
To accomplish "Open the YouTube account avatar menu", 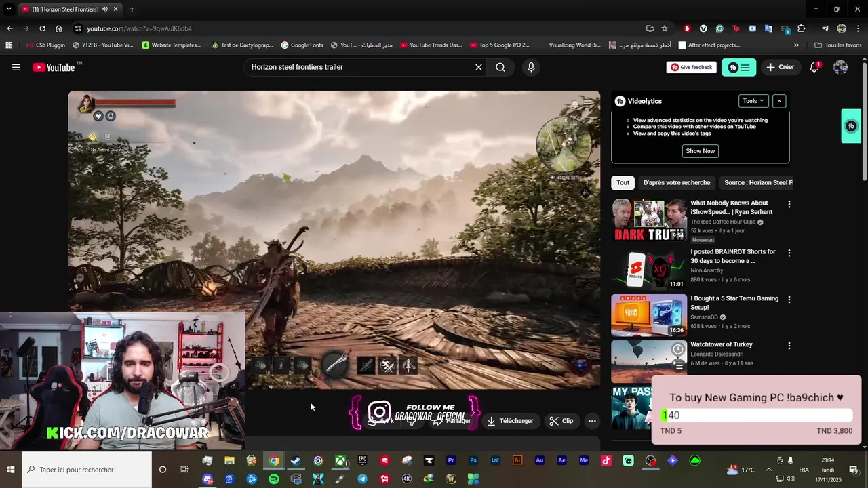I will [x=840, y=67].
